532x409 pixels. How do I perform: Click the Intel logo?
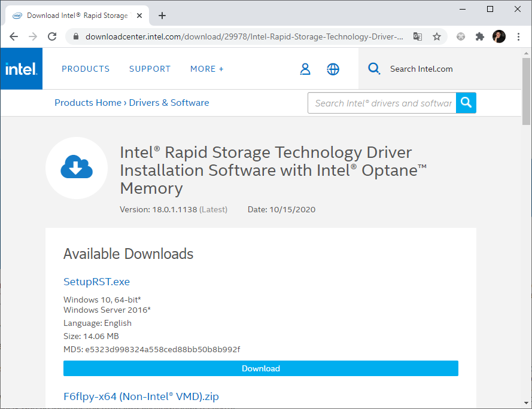click(x=21, y=68)
